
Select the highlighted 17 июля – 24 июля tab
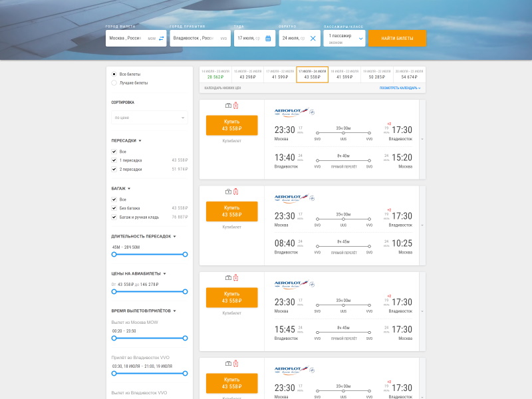click(312, 74)
